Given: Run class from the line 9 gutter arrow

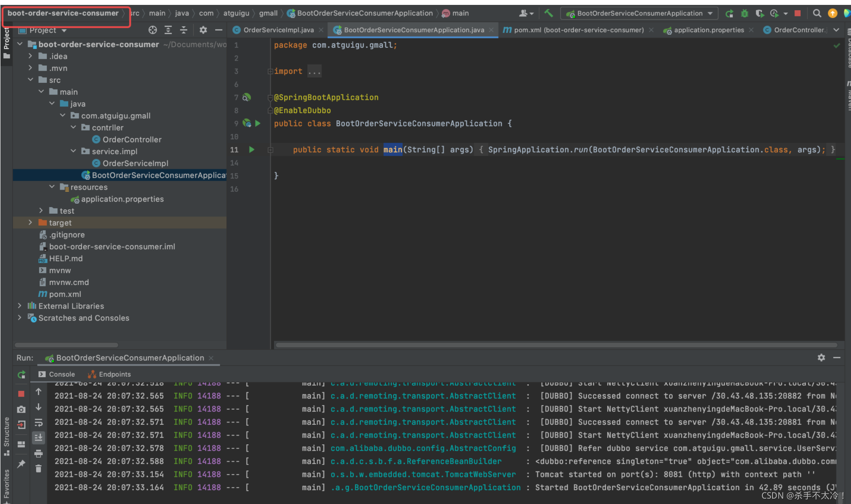Looking at the screenshot, I should tap(258, 123).
